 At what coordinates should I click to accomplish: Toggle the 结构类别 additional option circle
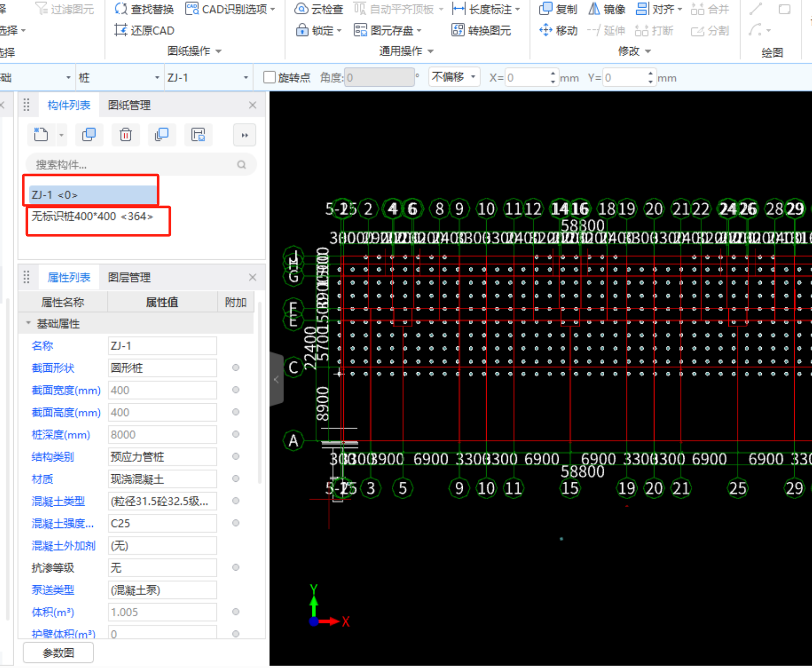point(236,456)
